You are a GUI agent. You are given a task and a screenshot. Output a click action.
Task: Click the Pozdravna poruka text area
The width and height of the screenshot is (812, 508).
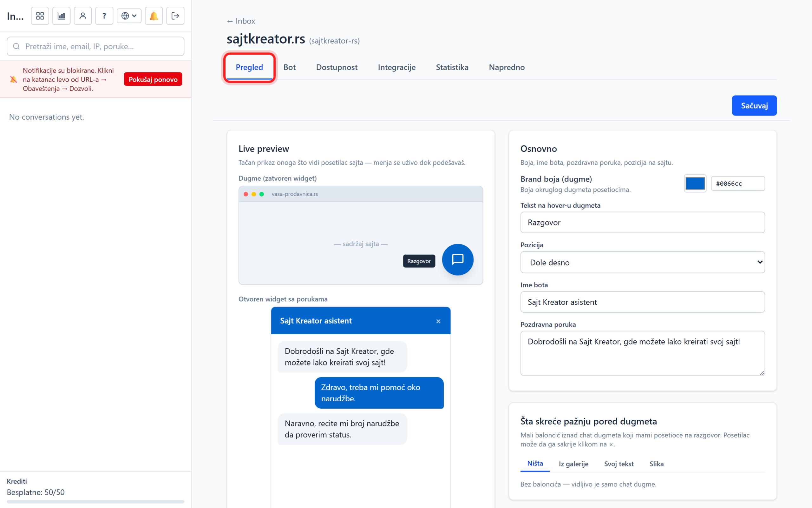[x=642, y=353]
